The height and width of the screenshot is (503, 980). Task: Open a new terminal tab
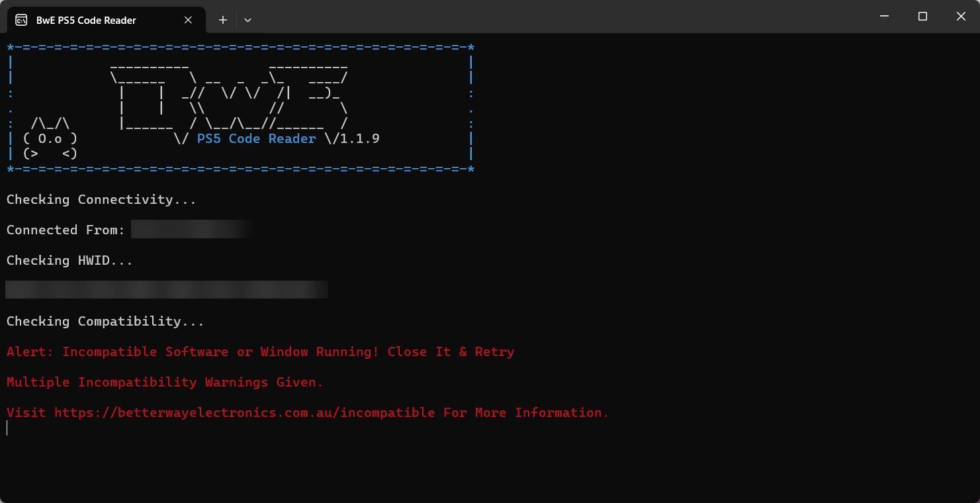223,20
